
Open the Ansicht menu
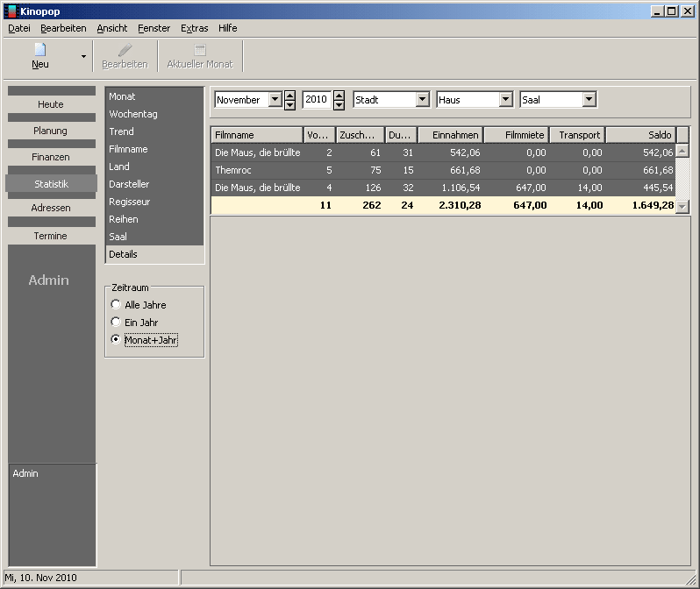click(112, 28)
